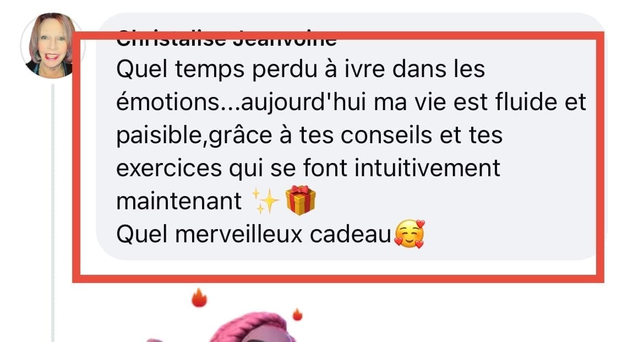Click the smiling face with hearts emoji

pos(409,234)
